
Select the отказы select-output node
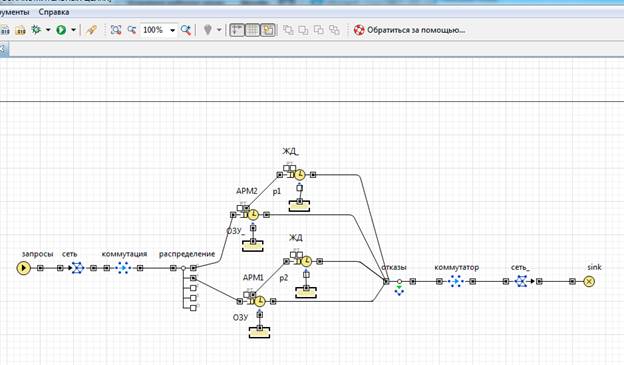399,281
